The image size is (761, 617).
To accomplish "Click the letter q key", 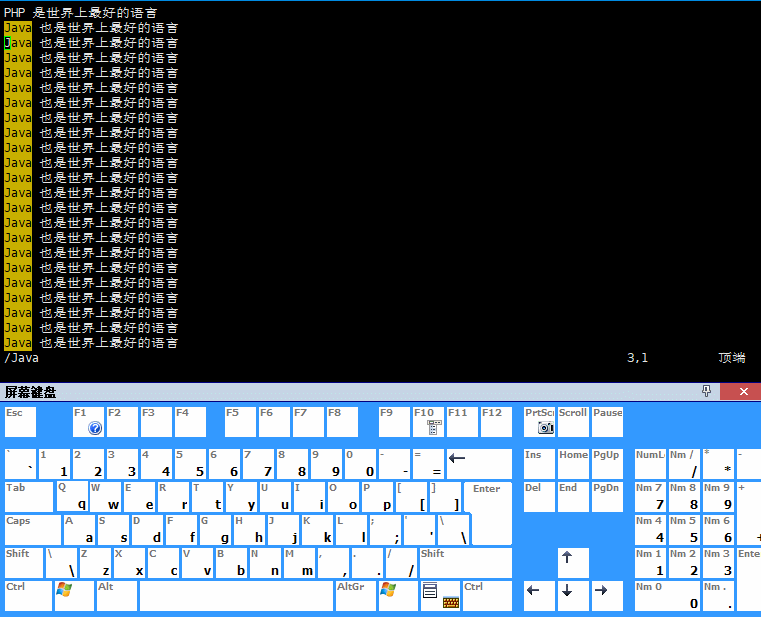I will point(72,497).
